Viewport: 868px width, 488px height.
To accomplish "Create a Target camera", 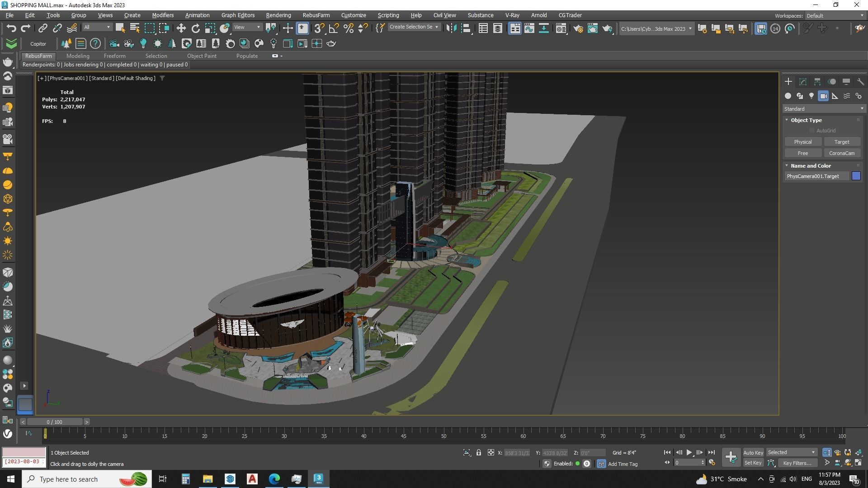I will click(842, 142).
